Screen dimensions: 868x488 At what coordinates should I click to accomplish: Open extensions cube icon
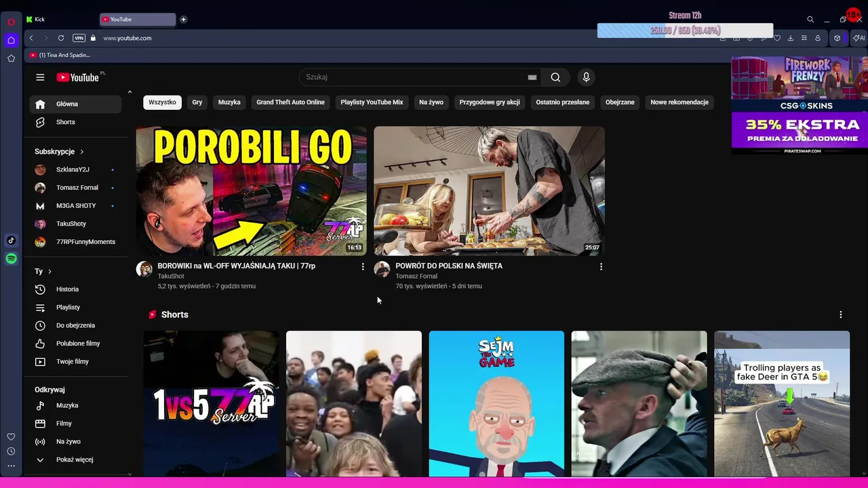[837, 38]
